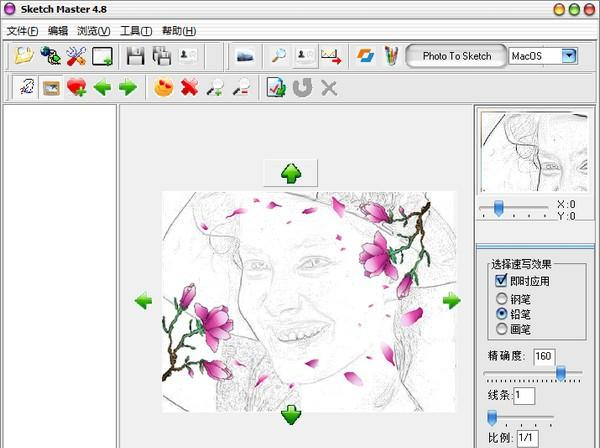Click the green left arrow toolbar icon
This screenshot has height=448, width=600.
point(102,88)
